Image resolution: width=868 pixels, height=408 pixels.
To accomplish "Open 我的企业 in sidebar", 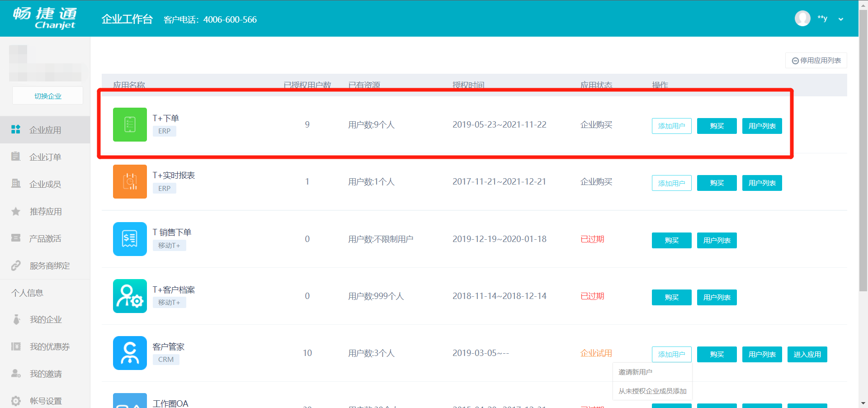I will 45,319.
